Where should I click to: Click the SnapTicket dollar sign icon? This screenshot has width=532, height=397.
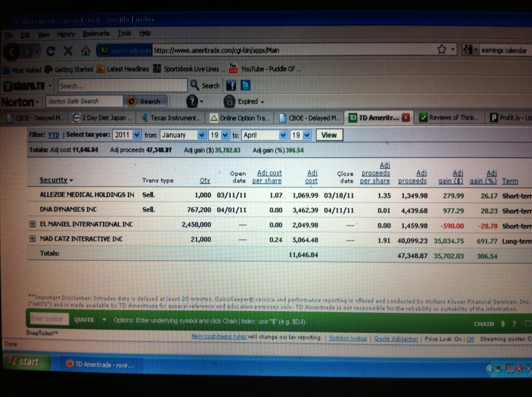503,324
